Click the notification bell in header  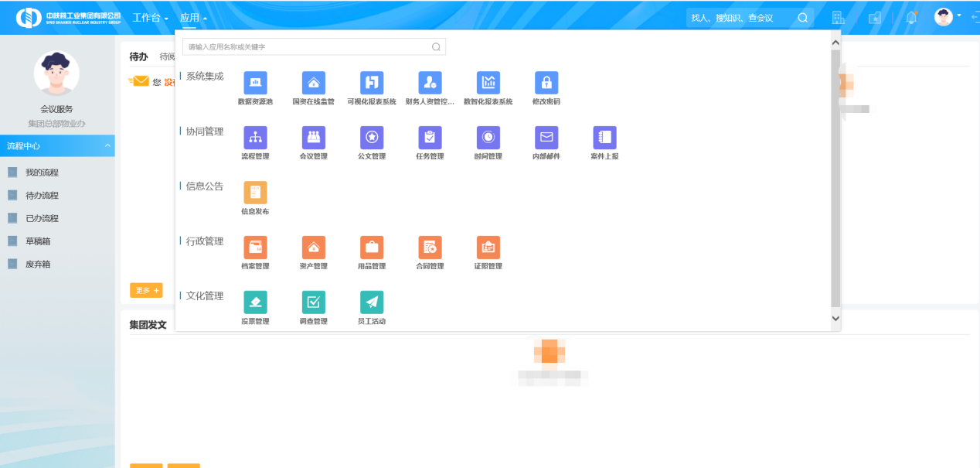911,18
